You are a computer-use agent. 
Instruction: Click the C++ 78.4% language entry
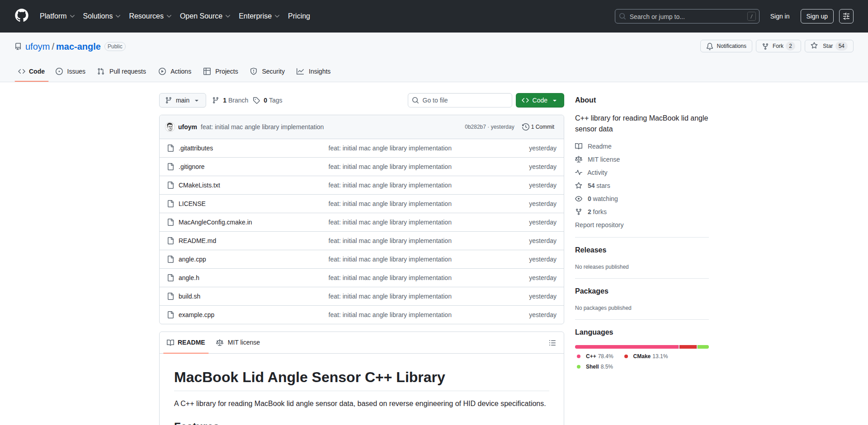tap(595, 356)
